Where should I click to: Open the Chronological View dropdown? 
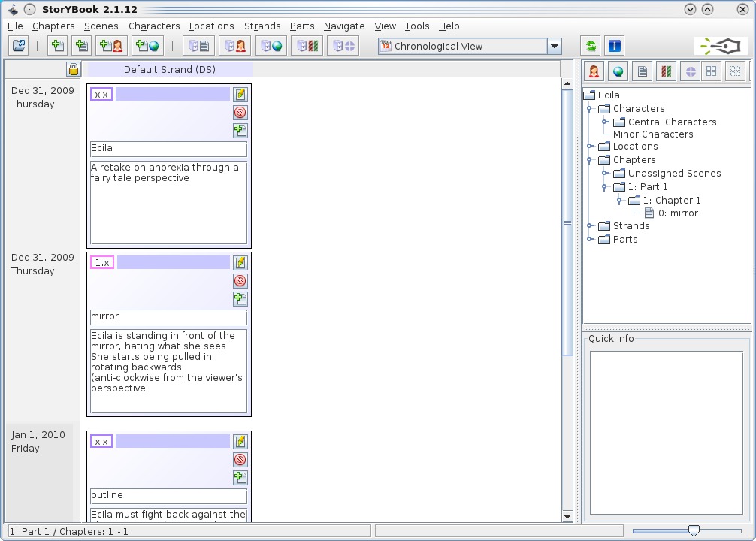tap(554, 47)
